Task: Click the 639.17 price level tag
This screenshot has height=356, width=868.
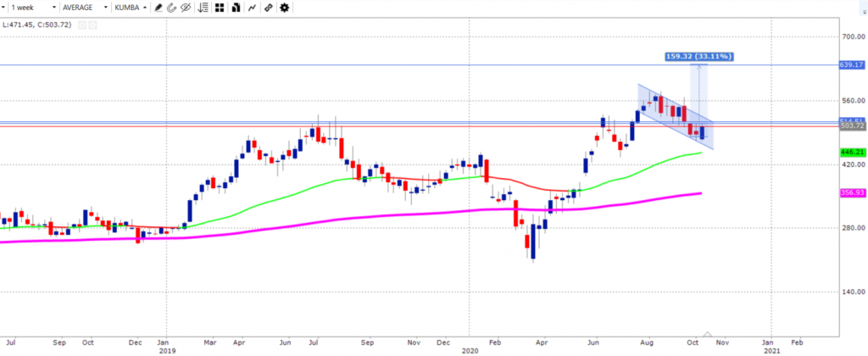Action: point(852,64)
